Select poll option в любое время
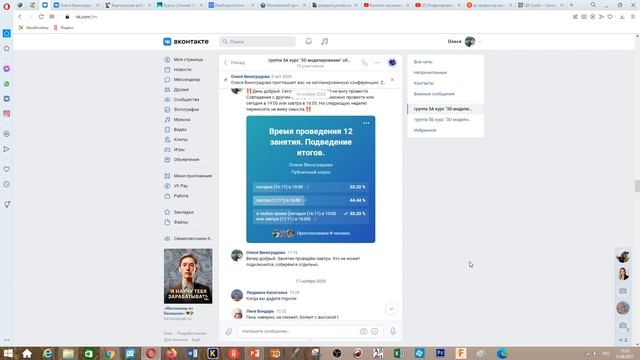 pos(311,216)
